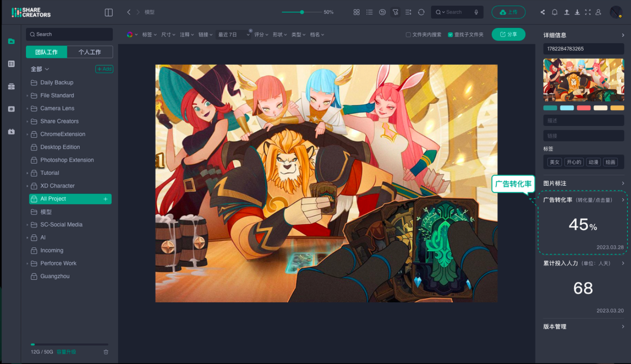Enable 文件夹内搜索 checkbox

pyautogui.click(x=408, y=34)
